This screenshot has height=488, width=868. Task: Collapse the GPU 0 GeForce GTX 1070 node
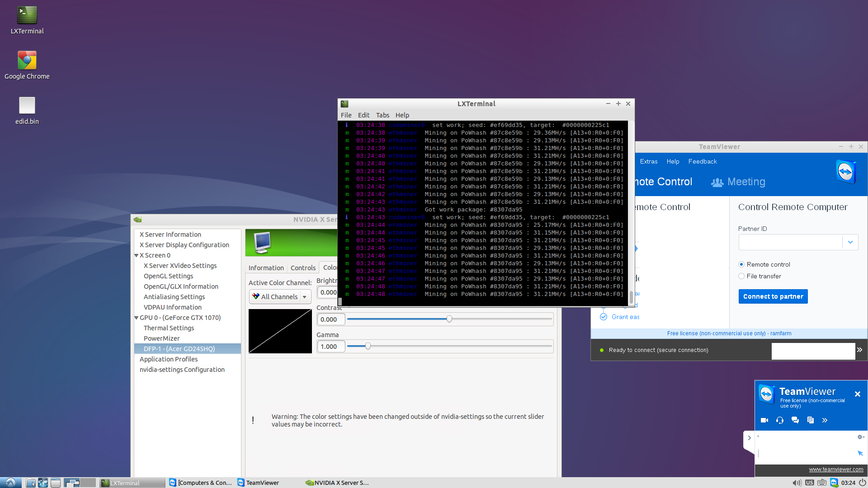[137, 318]
